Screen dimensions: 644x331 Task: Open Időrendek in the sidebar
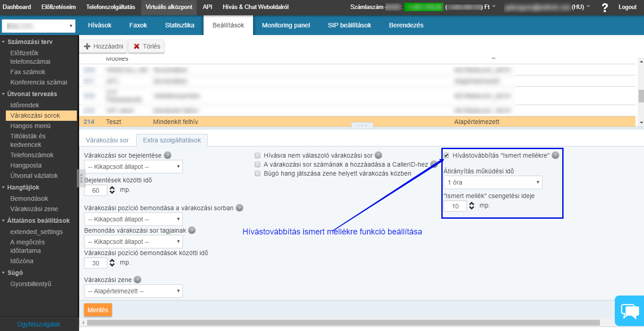click(25, 105)
